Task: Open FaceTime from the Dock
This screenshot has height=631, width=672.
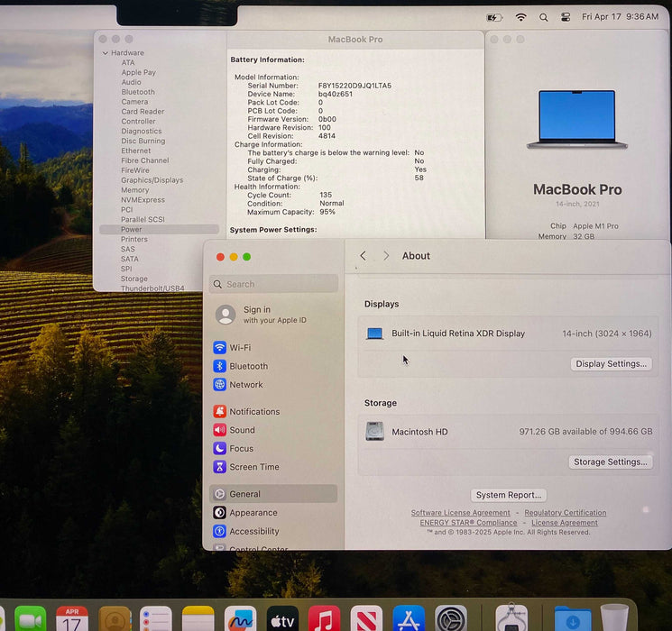Action: pos(30,619)
